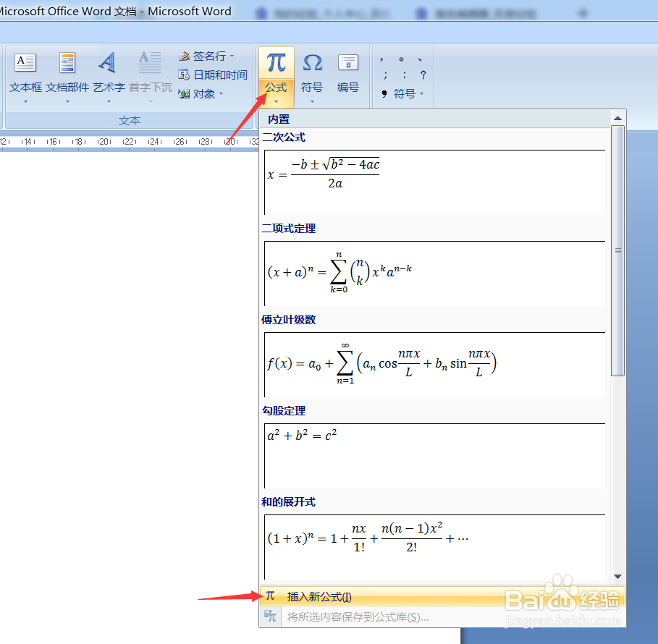This screenshot has width=658, height=644.
Task: Click the 首字下沉 drop cap icon
Action: pyautogui.click(x=150, y=63)
